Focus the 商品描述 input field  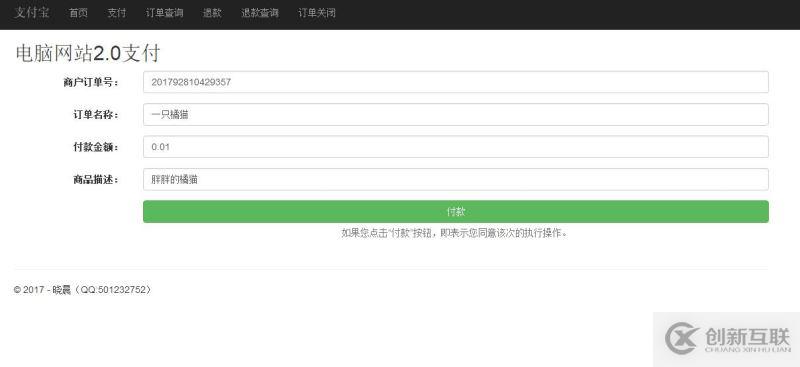(x=456, y=180)
